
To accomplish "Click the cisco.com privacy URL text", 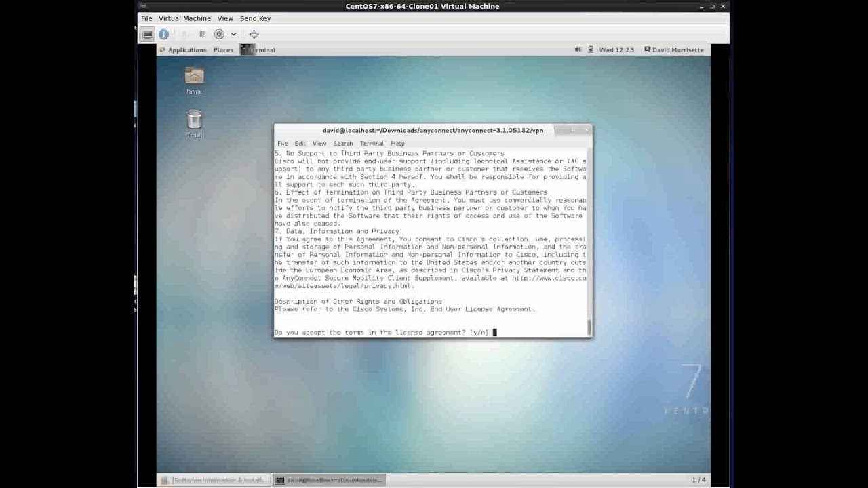I will click(430, 282).
